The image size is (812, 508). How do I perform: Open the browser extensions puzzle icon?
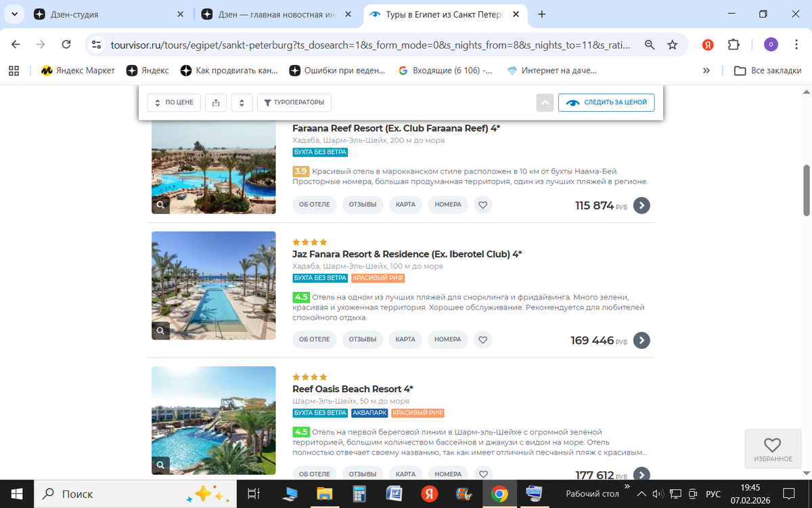(734, 45)
